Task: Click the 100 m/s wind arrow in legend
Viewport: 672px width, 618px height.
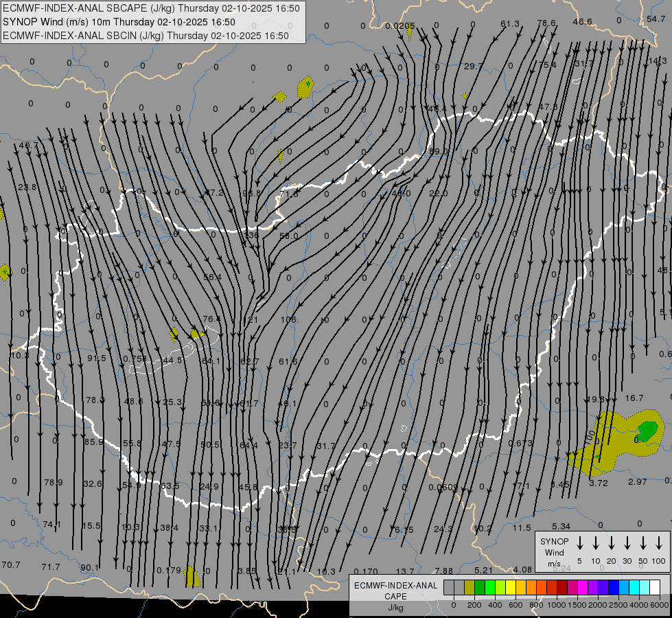Action: (x=659, y=543)
